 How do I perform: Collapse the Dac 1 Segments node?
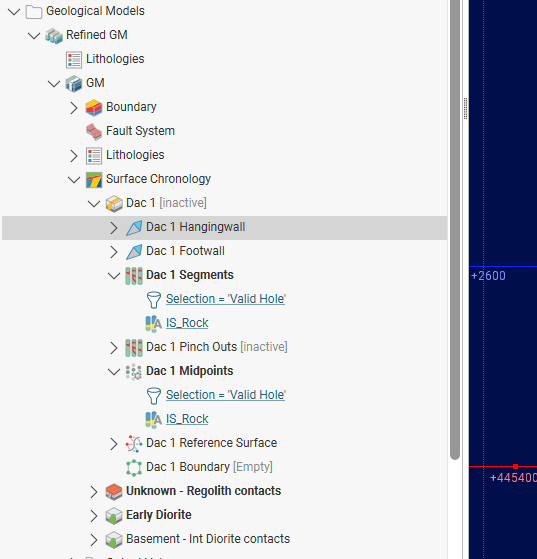[x=114, y=276]
